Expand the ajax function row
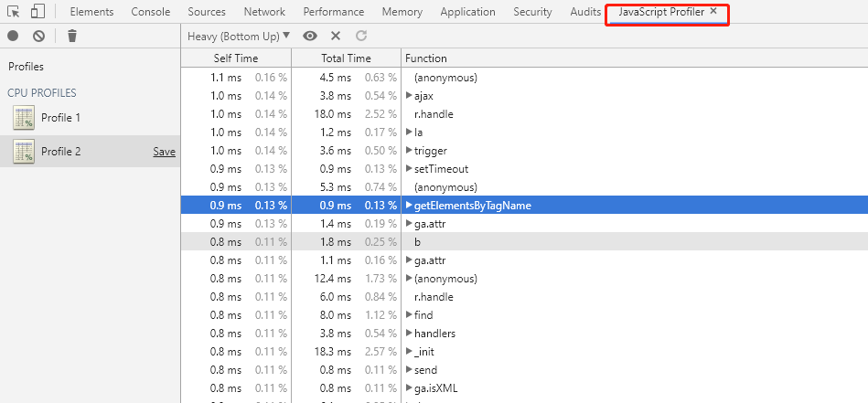 [x=409, y=96]
